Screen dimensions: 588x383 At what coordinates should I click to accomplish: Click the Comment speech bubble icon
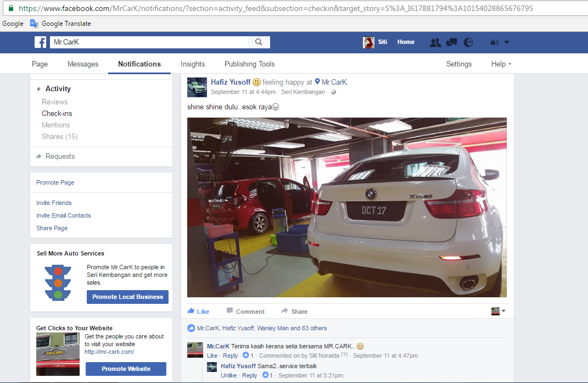[230, 311]
